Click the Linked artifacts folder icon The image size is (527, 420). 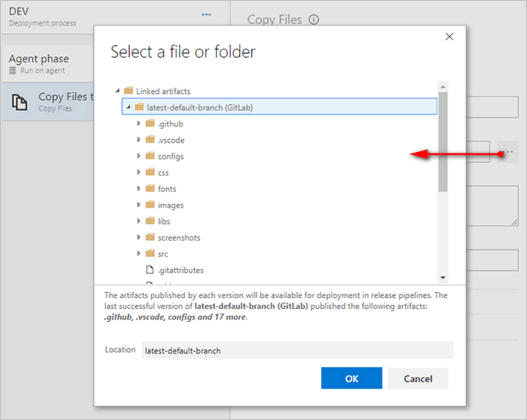click(128, 90)
